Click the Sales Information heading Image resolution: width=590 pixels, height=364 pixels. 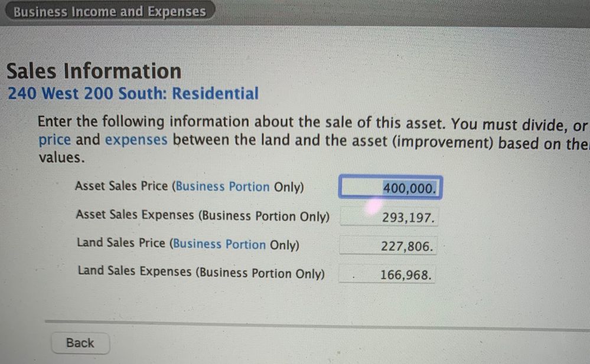click(94, 71)
